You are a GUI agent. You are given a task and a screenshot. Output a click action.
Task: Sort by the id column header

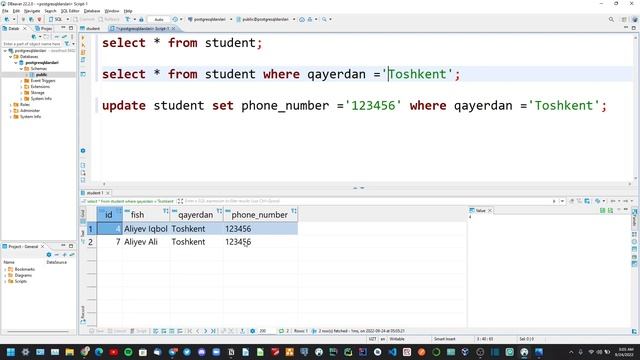pyautogui.click(x=109, y=215)
